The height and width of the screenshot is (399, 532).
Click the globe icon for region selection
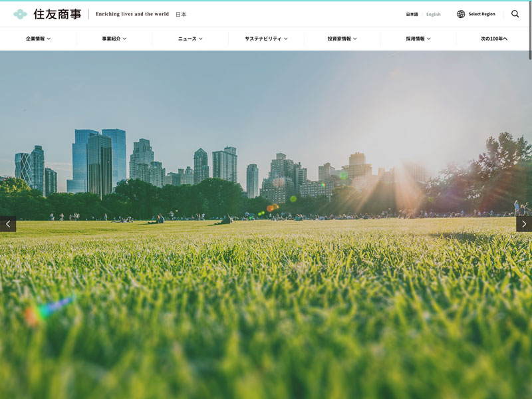point(461,14)
